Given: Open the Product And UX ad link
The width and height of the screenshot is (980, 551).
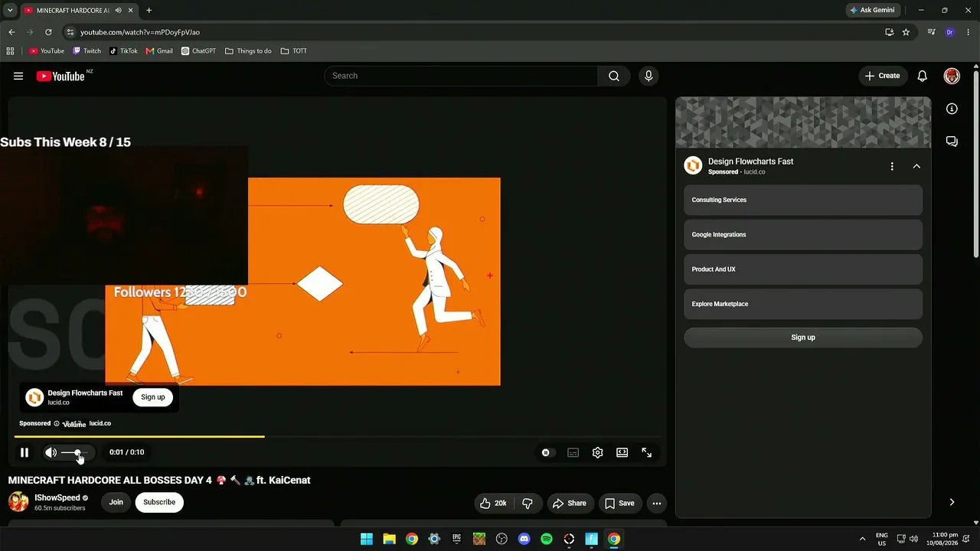Looking at the screenshot, I should point(803,269).
